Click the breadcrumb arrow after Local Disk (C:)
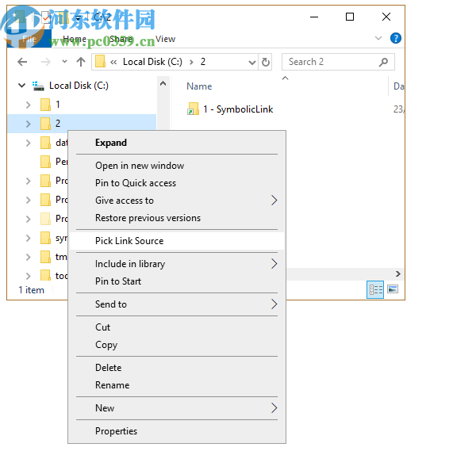This screenshot has width=476, height=455. (x=191, y=62)
